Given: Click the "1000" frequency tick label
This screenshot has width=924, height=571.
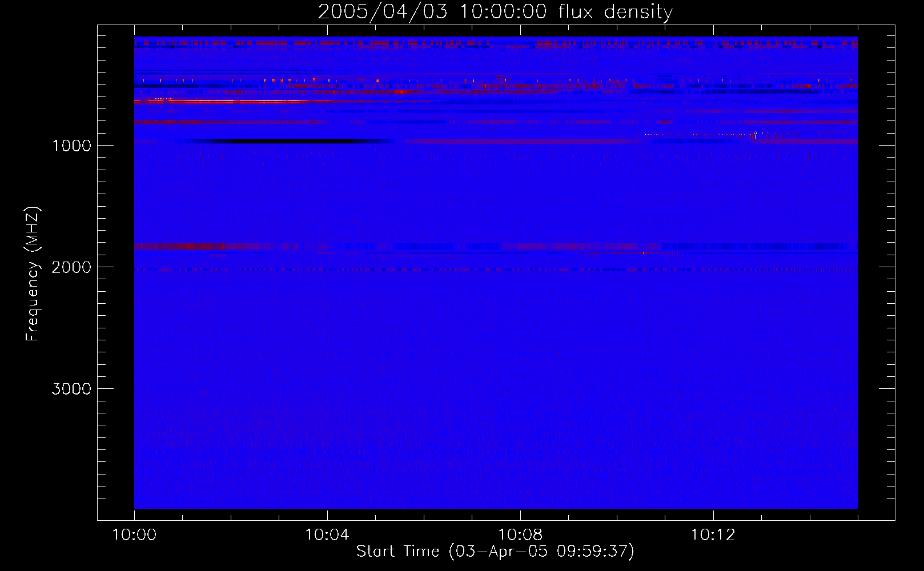Looking at the screenshot, I should [x=71, y=146].
